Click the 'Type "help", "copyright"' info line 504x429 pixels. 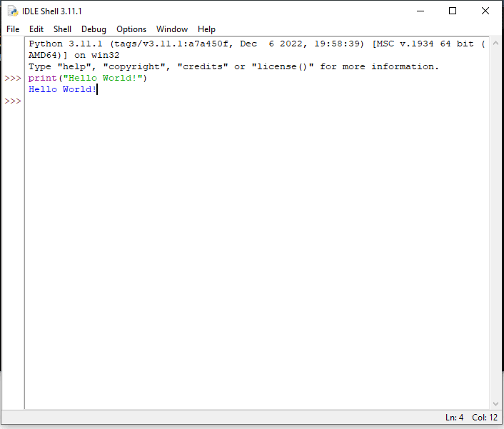point(233,66)
